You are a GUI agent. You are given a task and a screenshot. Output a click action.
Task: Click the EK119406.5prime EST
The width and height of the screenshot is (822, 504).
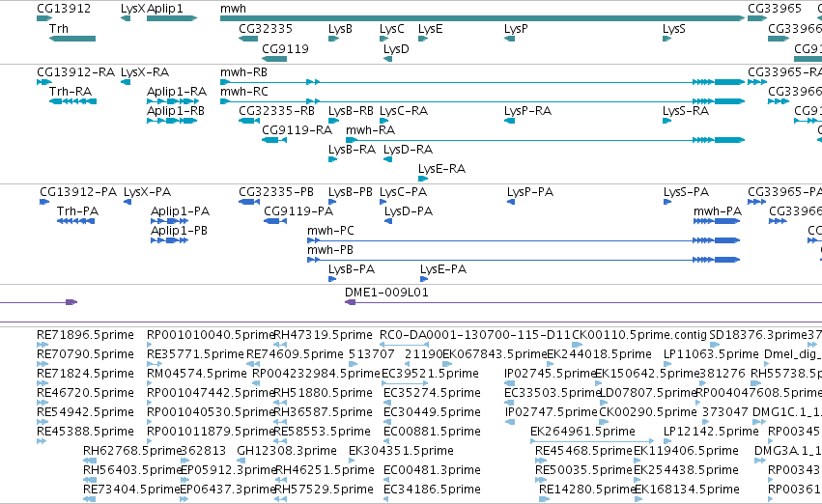tap(638, 461)
